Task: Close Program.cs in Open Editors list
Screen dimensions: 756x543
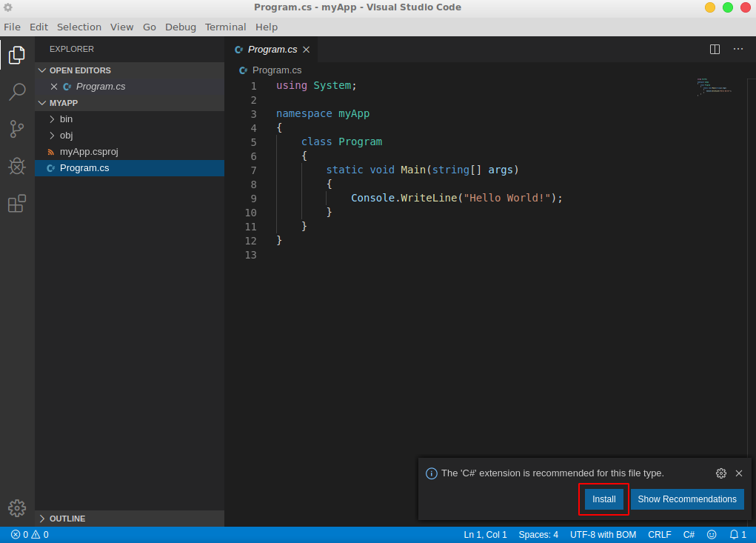Action: [54, 87]
